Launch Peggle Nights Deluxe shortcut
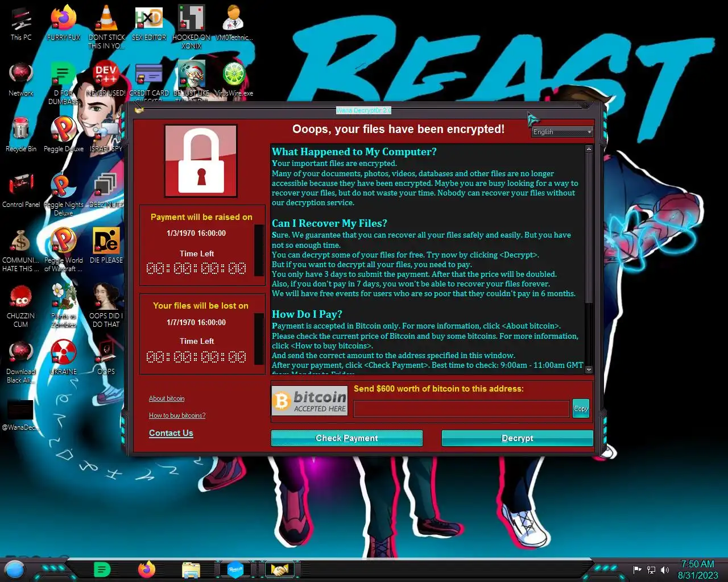Image resolution: width=728 pixels, height=582 pixels. tap(63, 193)
